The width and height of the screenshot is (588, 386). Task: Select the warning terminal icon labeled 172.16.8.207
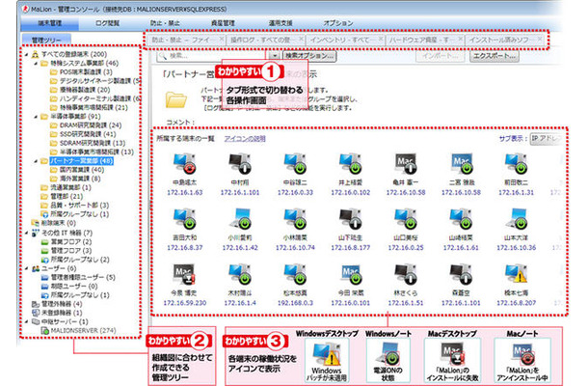516,274
